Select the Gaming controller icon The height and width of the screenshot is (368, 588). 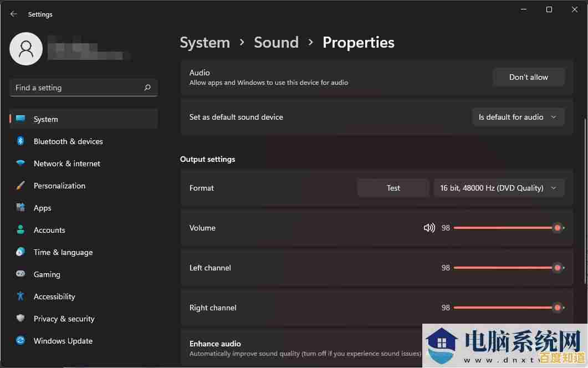click(x=20, y=274)
